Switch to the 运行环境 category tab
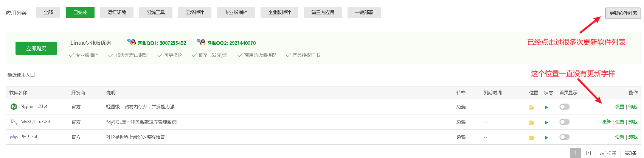 click(117, 13)
